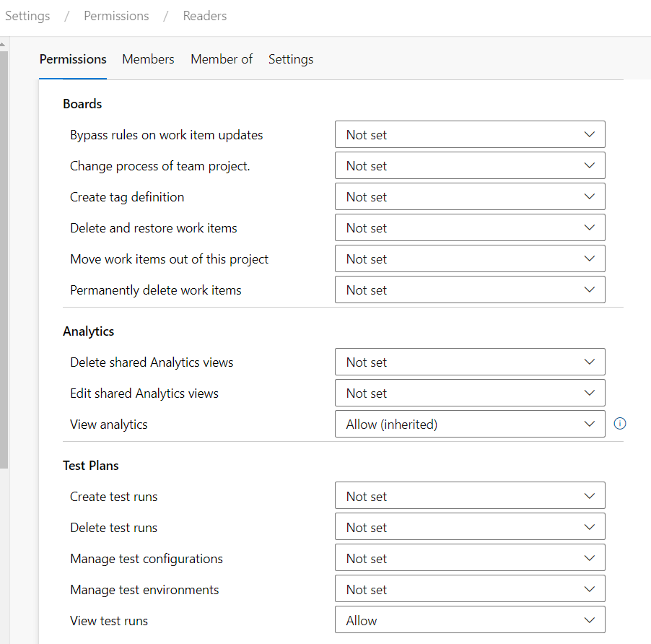Select the Settings tab
The width and height of the screenshot is (651, 644).
point(291,59)
